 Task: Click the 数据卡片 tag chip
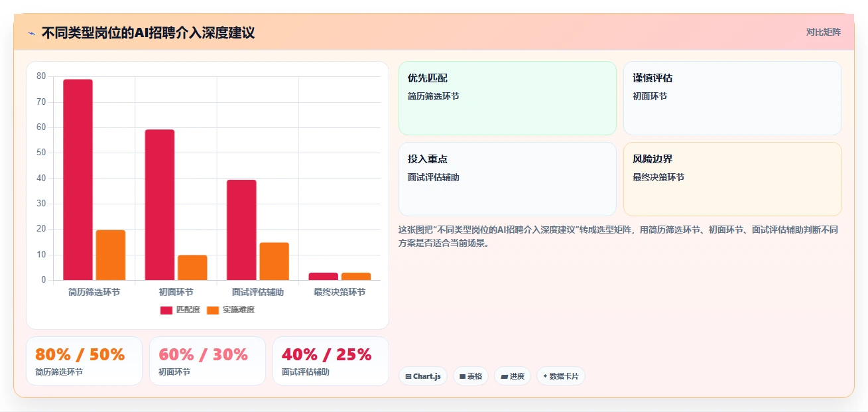tap(561, 376)
